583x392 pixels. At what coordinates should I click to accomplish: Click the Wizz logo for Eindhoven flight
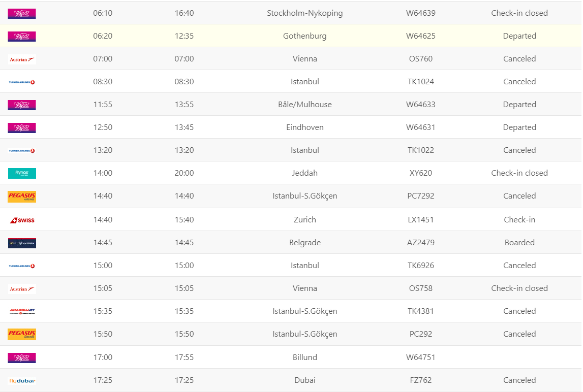coord(22,128)
